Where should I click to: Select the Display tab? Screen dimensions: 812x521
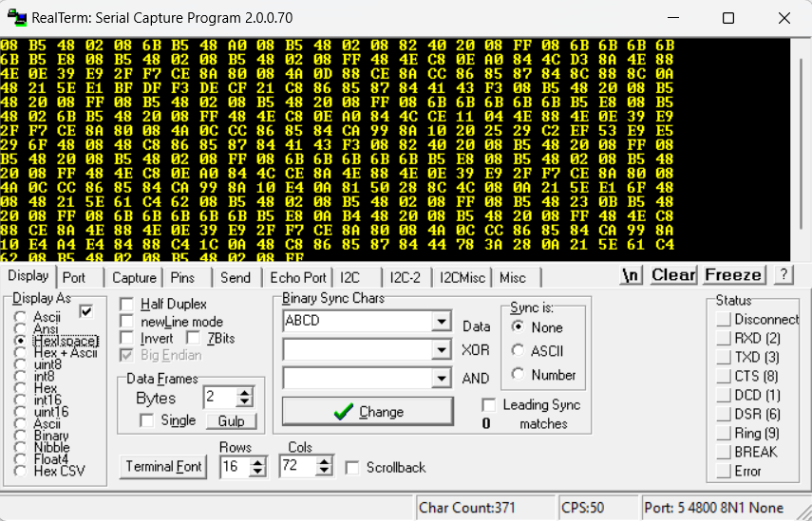pos(28,276)
